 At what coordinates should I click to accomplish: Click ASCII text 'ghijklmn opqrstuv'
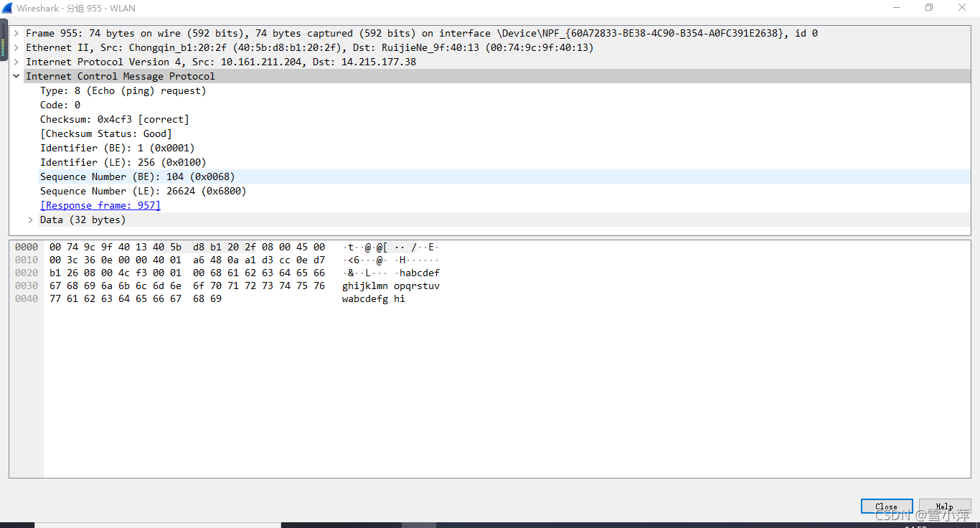(x=391, y=286)
